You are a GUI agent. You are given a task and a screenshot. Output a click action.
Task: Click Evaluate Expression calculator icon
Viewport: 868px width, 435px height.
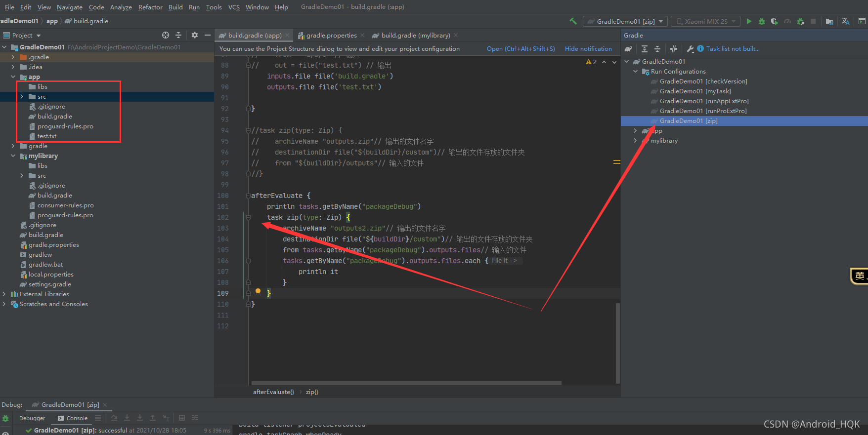[x=182, y=418]
